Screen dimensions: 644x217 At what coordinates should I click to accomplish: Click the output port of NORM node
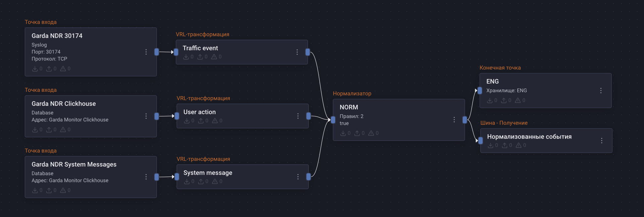pyautogui.click(x=464, y=120)
